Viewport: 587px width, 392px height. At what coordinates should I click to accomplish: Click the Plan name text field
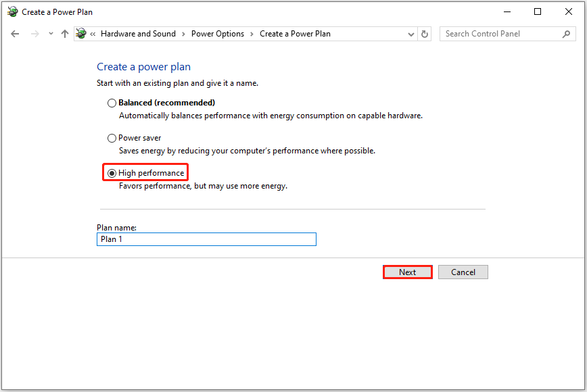tap(206, 239)
